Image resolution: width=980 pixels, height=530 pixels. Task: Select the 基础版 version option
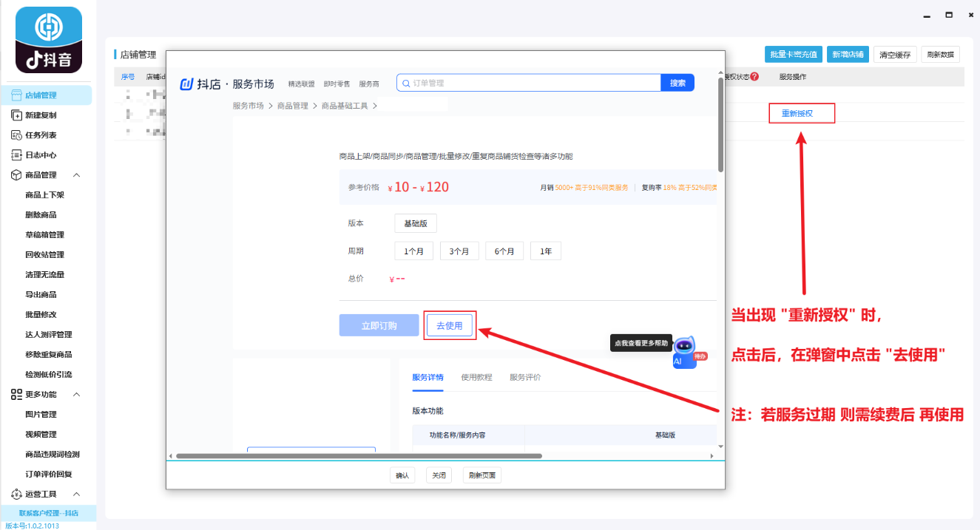[416, 223]
